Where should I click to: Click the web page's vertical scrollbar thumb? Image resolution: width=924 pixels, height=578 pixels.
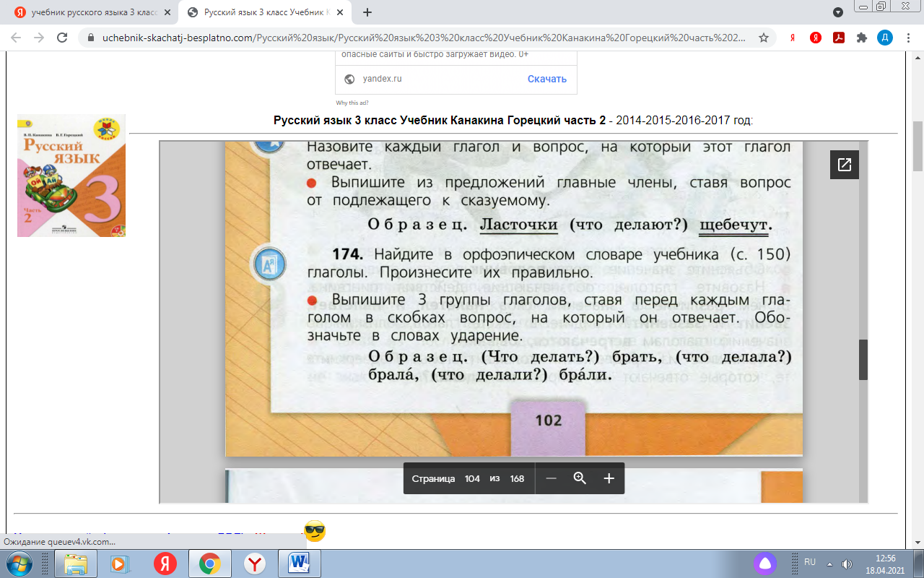tap(918, 146)
